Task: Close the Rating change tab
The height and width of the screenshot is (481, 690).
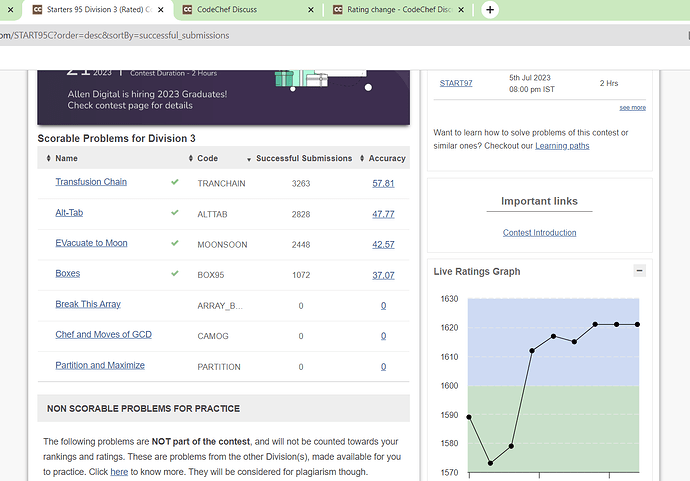Action: (x=461, y=10)
